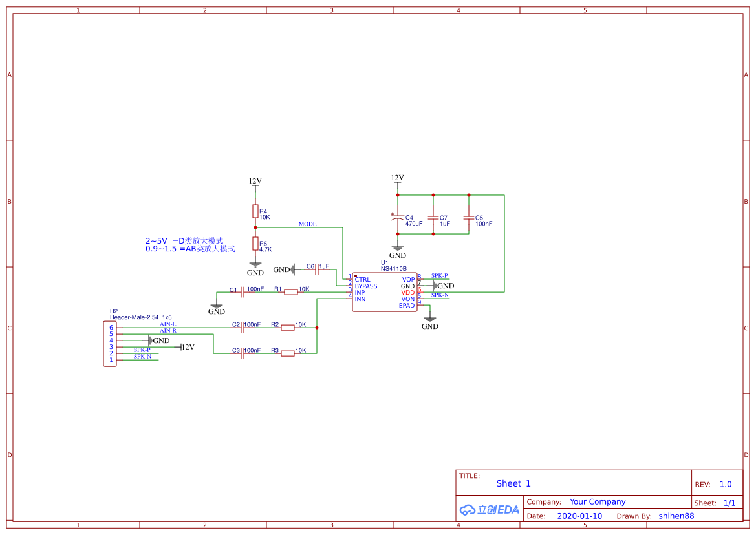
Task: Click the junction dot joining R2 and R3
Action: click(317, 328)
